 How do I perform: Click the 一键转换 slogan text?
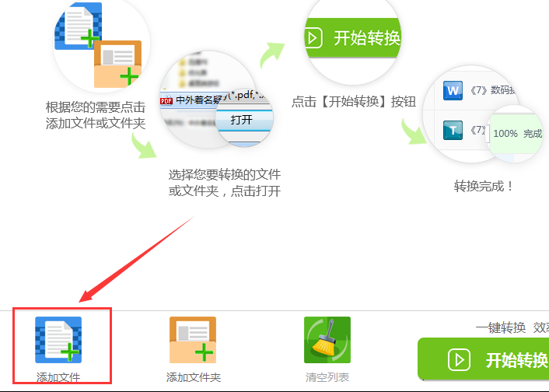501,328
